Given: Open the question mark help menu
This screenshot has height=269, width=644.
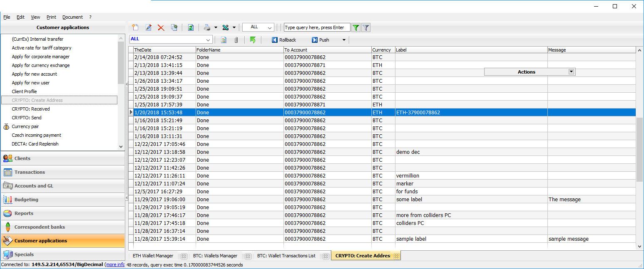Looking at the screenshot, I should (x=90, y=17).
